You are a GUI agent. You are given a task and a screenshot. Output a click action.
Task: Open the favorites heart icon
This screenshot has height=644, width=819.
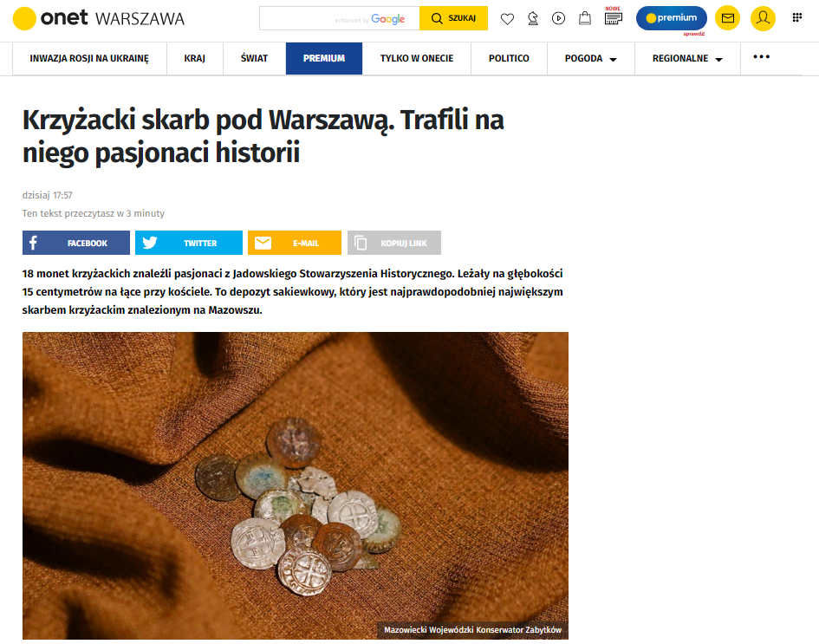(507, 19)
